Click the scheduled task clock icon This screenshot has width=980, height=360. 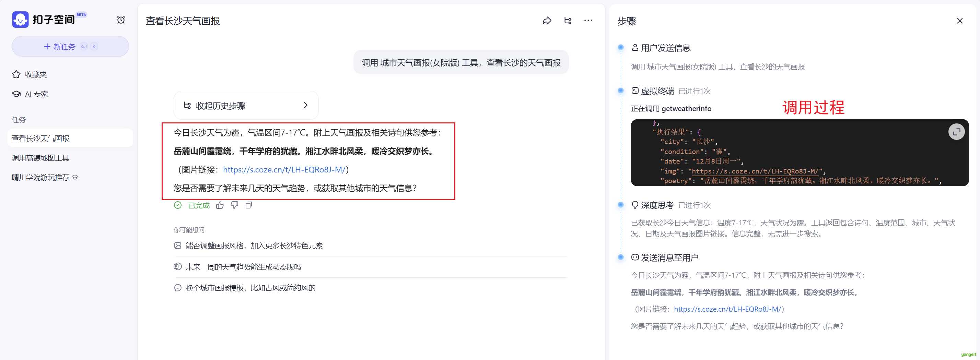click(120, 20)
